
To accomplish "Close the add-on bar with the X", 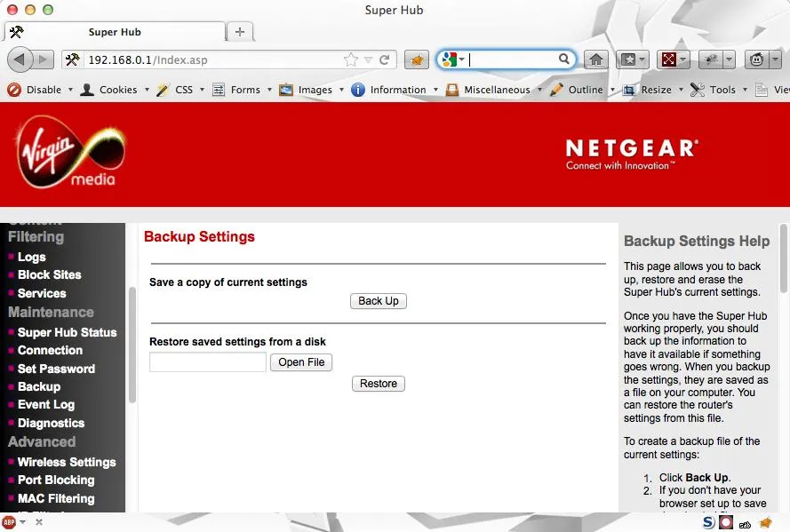I will 39,522.
